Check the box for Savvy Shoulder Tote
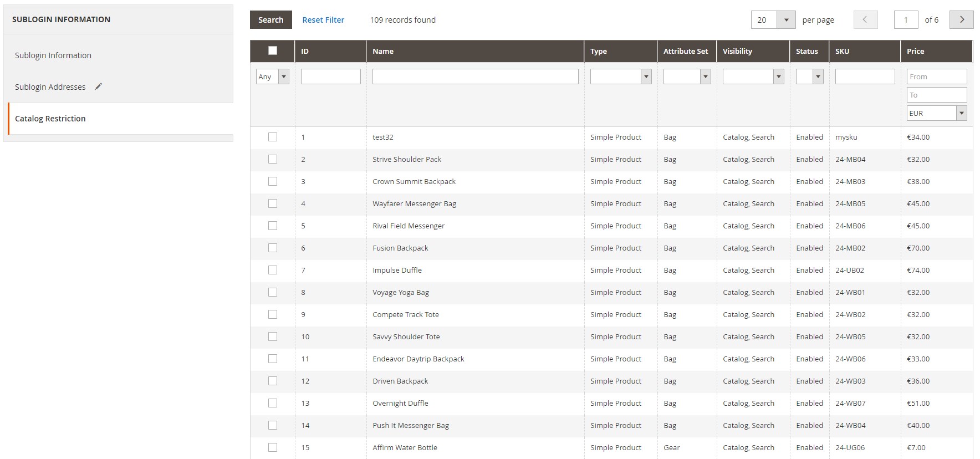Screen dimensions: 980x459 273,336
